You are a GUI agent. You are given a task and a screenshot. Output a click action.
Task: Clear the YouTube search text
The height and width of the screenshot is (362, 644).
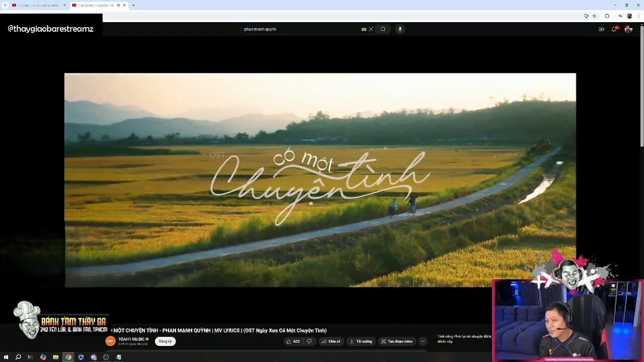coord(371,29)
